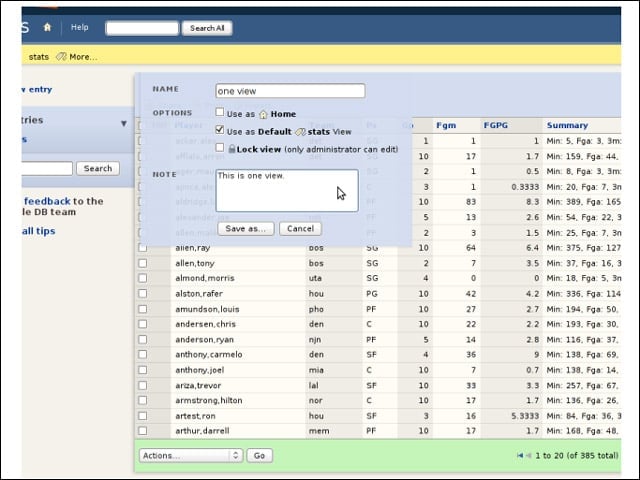Click the house icon next to Home option
Viewport: 640px width, 480px height.
[x=263, y=114]
